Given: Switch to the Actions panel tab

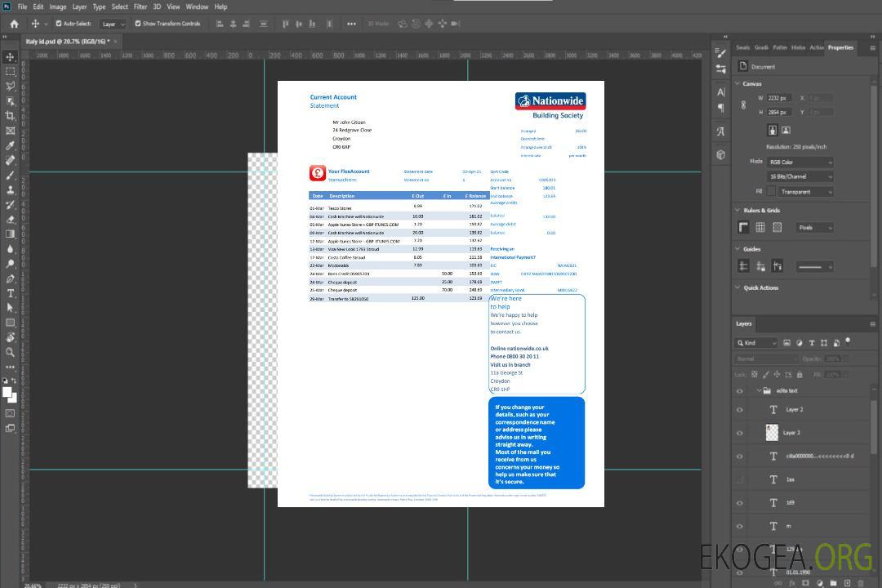Looking at the screenshot, I should pyautogui.click(x=816, y=48).
